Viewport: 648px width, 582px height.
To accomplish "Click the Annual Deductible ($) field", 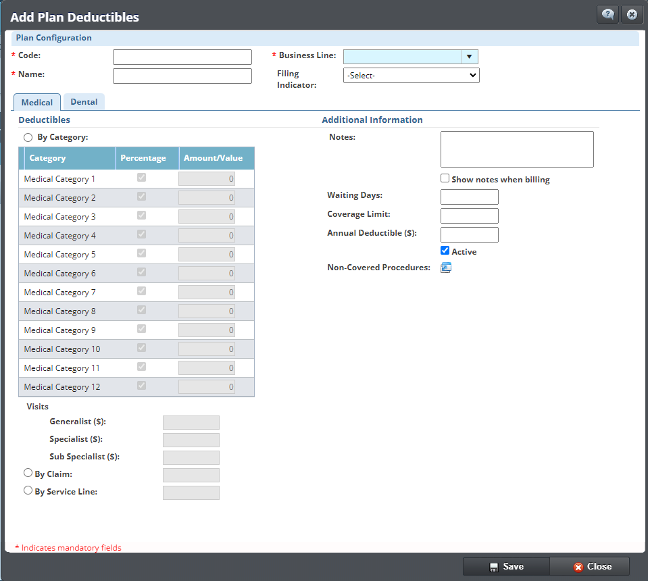I will pos(469,234).
